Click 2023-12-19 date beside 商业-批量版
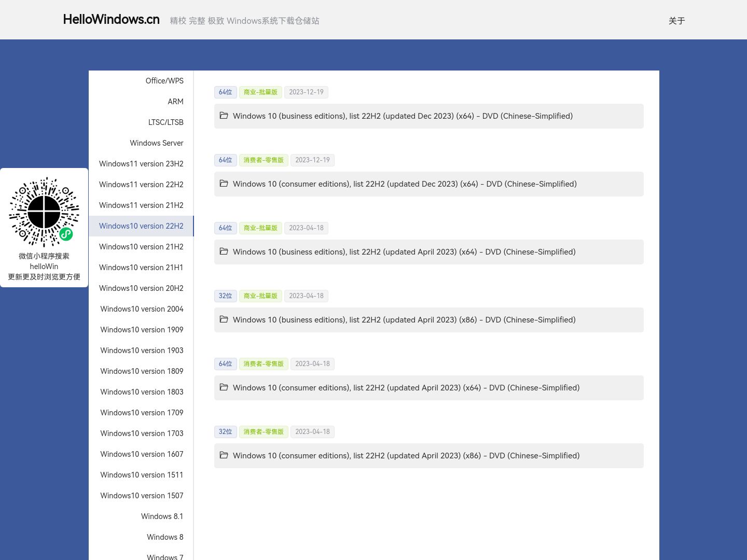Image resolution: width=747 pixels, height=560 pixels. pos(306,92)
